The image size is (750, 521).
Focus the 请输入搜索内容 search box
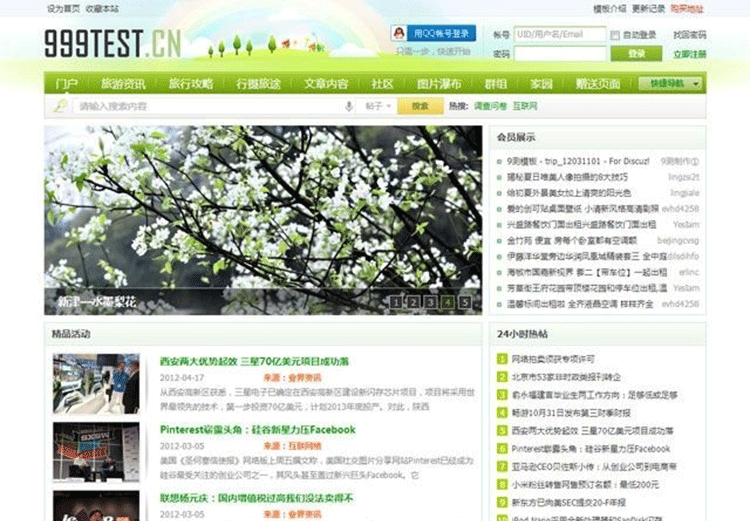(x=208, y=106)
